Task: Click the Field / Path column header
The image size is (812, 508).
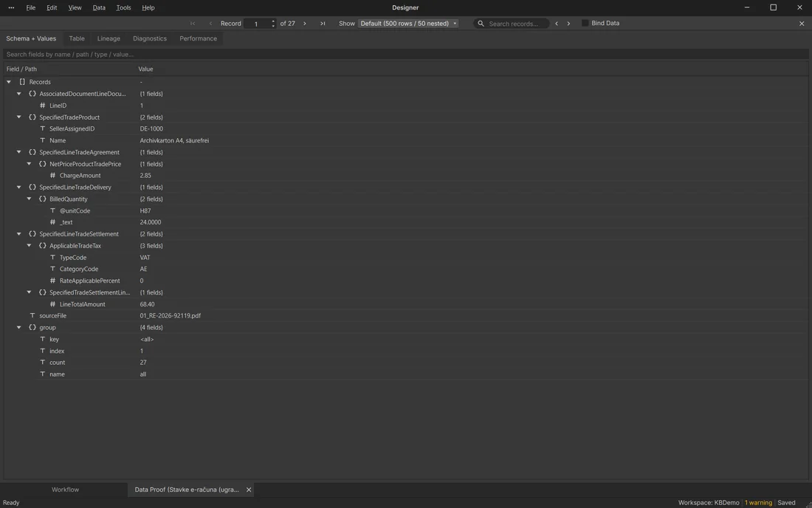Action: coord(21,69)
